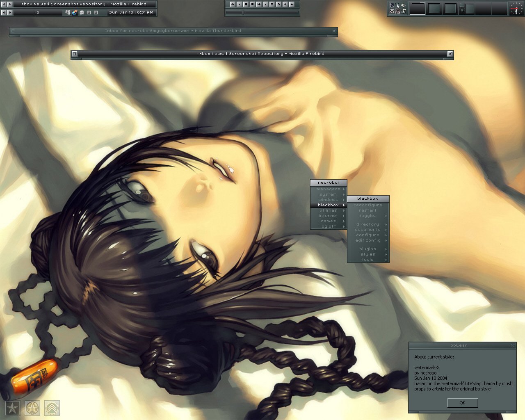Viewport: 525px width, 420px height.
Task: Click the cursor pointer icon in the dock
Action: tap(398, 5)
